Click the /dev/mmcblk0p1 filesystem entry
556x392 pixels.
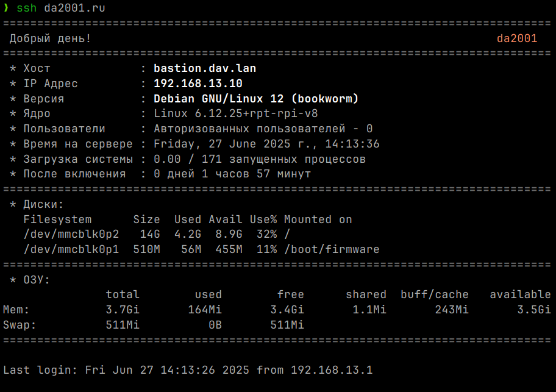pos(71,249)
